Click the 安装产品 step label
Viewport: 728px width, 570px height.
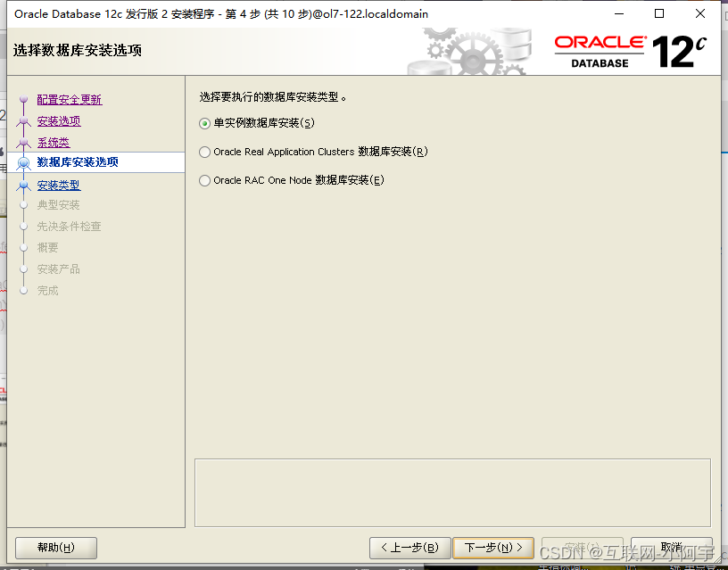[59, 268]
